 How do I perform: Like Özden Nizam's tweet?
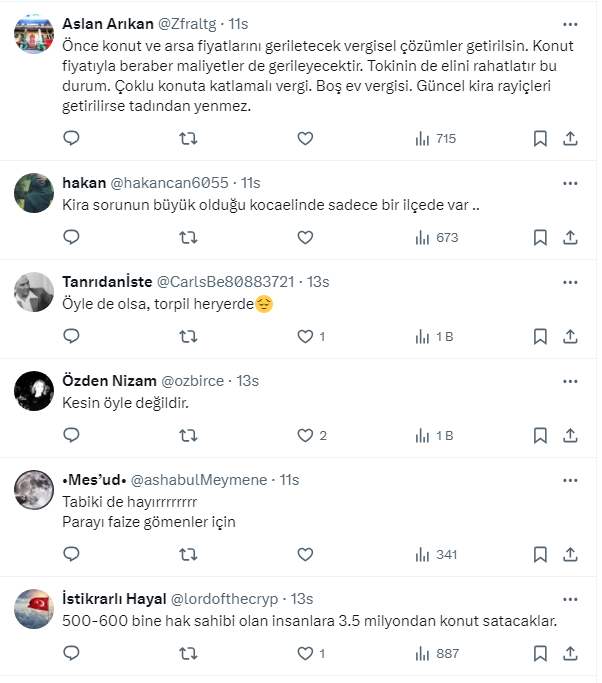[x=306, y=436]
